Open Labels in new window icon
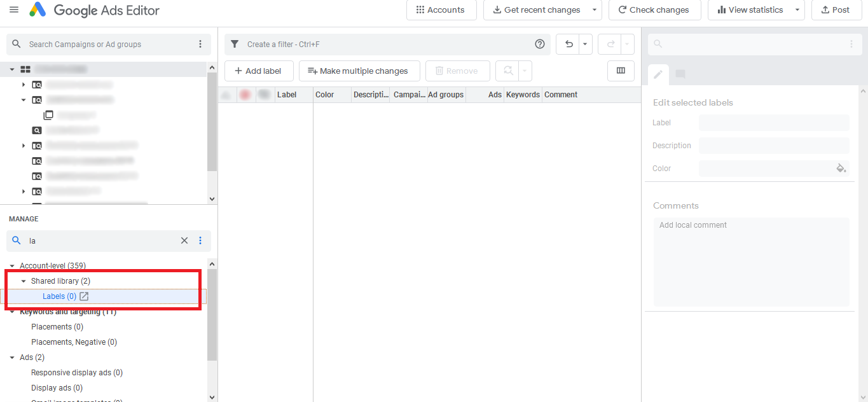Viewport: 868px width, 402px height. [x=84, y=296]
